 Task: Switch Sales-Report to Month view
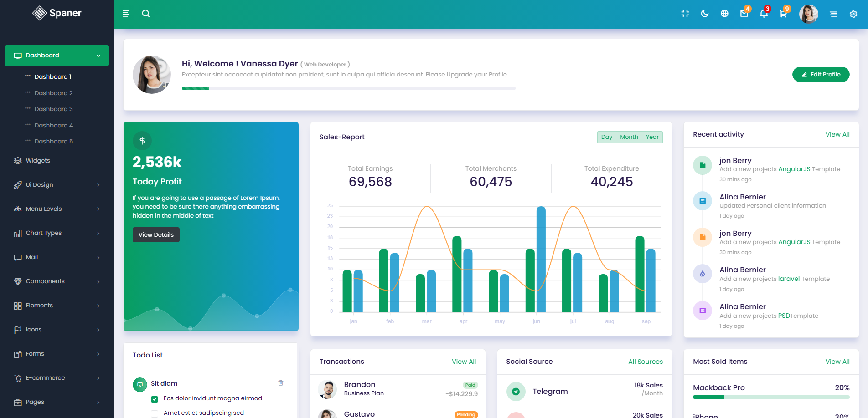pos(629,137)
